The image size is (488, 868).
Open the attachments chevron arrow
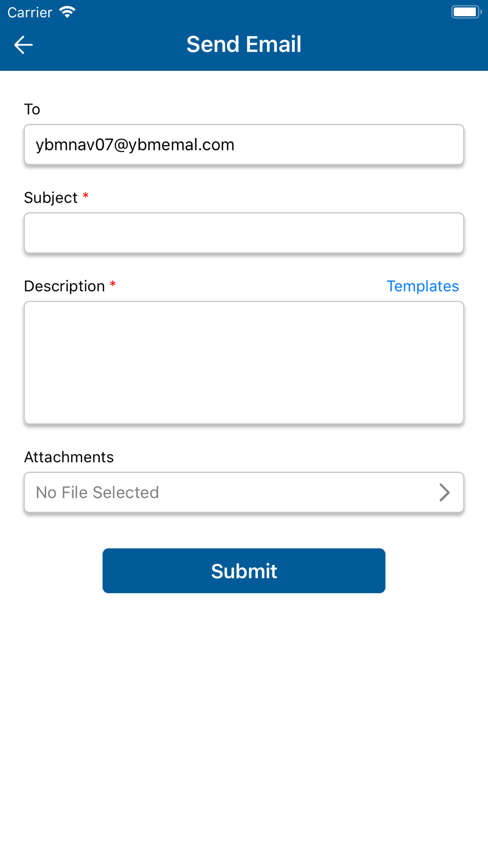(x=444, y=492)
